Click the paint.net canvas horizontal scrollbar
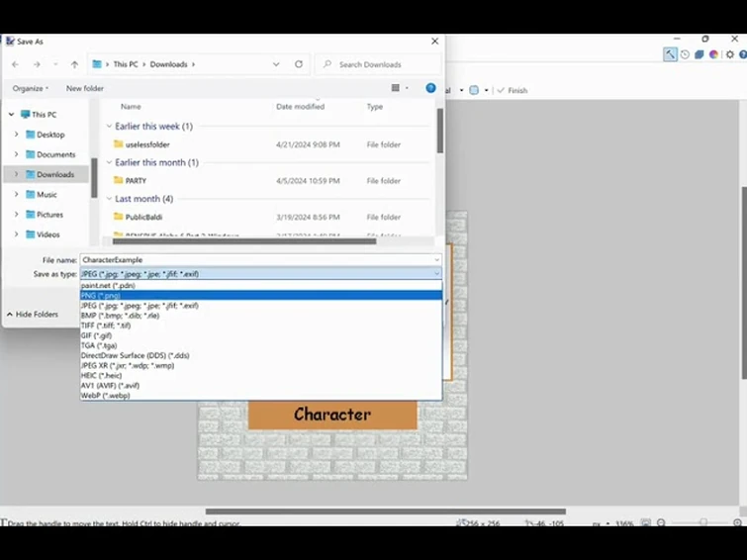The width and height of the screenshot is (747, 560). click(386, 512)
